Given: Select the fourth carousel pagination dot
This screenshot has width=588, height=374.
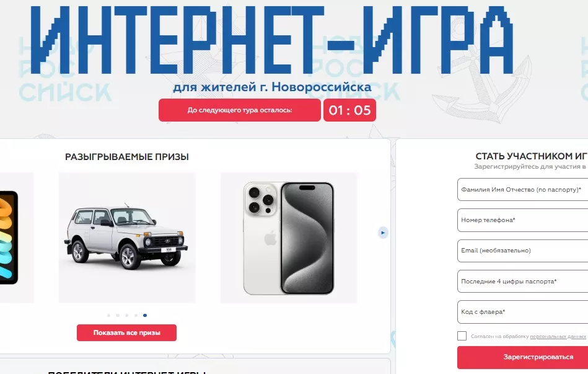Looking at the screenshot, I should click(136, 316).
